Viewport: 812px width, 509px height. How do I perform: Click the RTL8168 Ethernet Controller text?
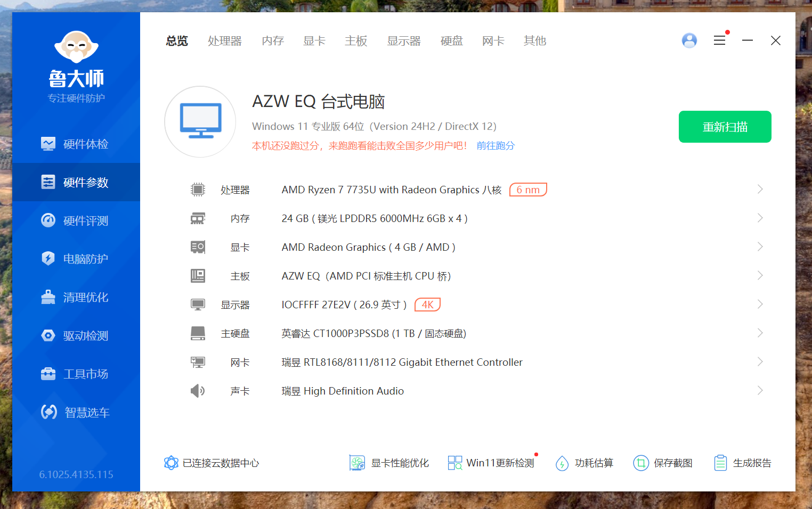[x=402, y=362]
